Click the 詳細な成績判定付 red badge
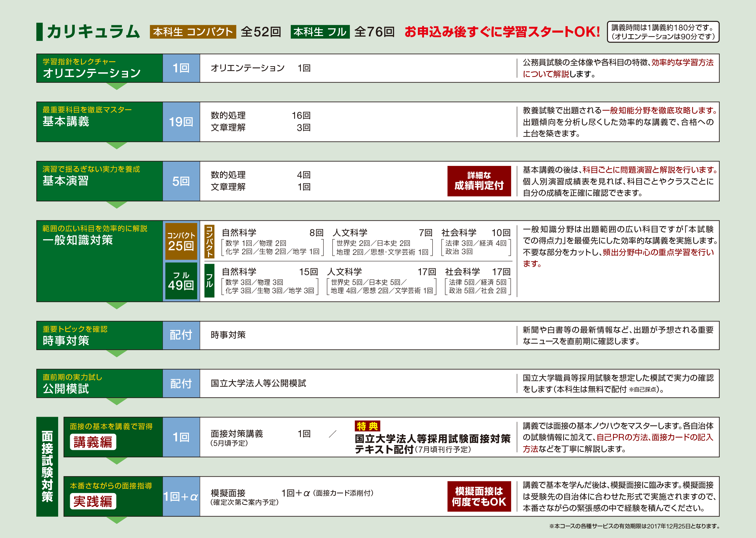 point(479,181)
